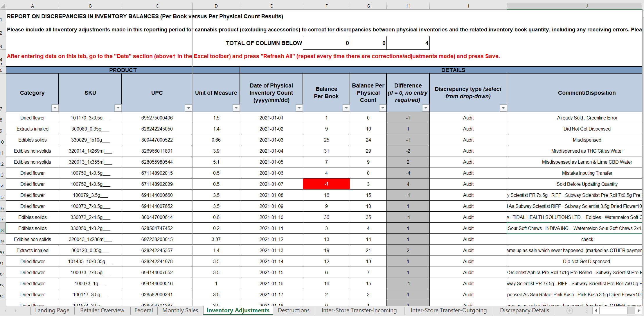Image resolution: width=644 pixels, height=316 pixels.
Task: Switch to the Destructions sheet tab
Action: point(294,310)
